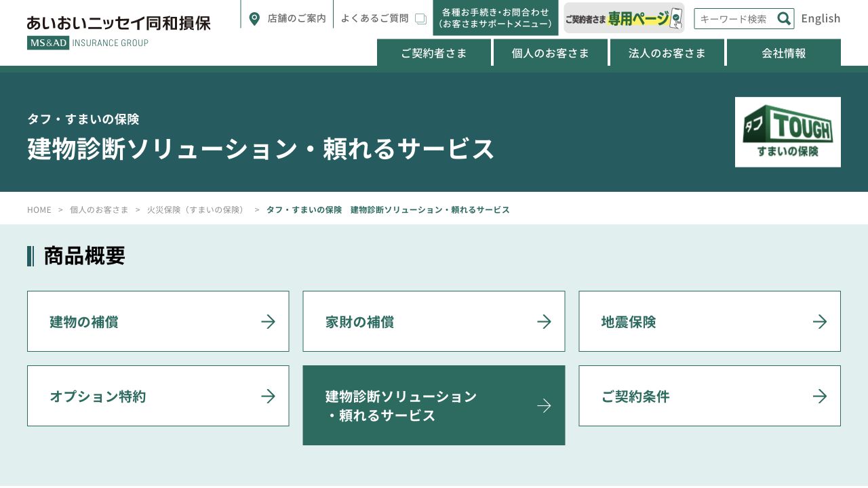Viewport: 868px width, 488px height.
Task: Switch the site language to English
Action: point(821,18)
